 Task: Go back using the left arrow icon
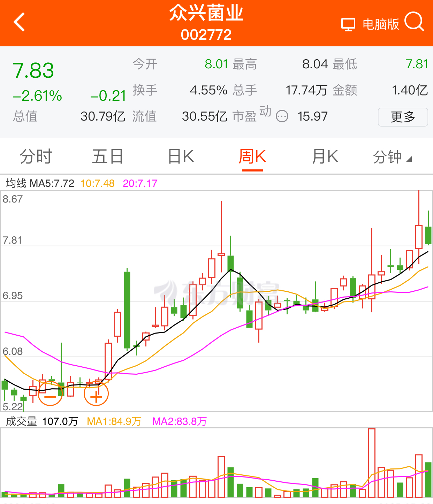tap(19, 22)
